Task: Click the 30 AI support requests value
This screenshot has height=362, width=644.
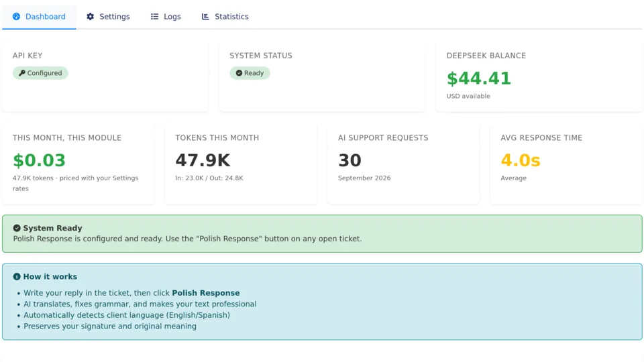Action: pyautogui.click(x=350, y=160)
